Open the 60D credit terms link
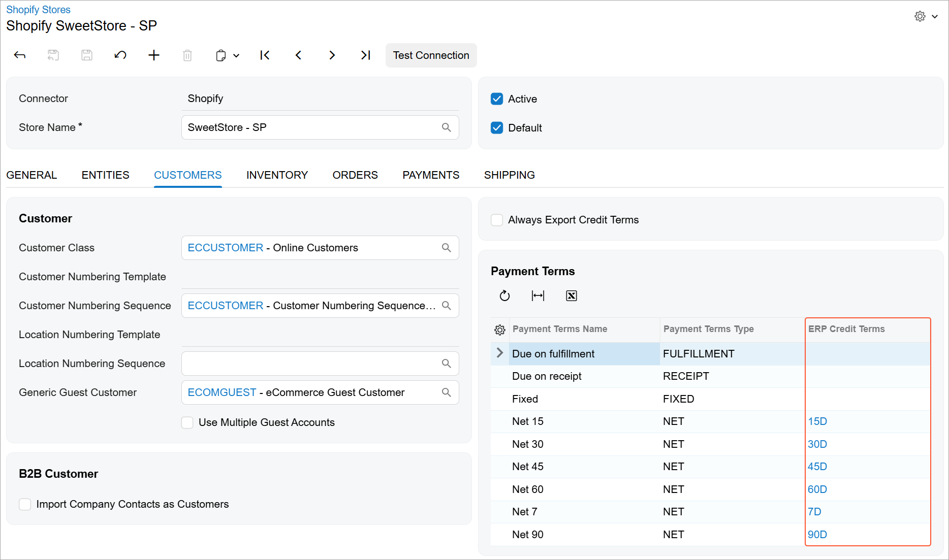 (817, 489)
